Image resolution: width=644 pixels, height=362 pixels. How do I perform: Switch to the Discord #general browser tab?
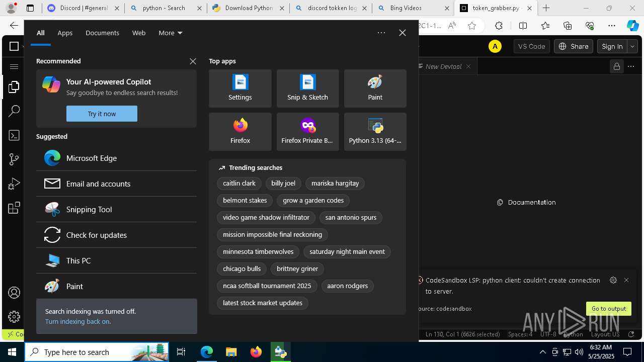83,8
